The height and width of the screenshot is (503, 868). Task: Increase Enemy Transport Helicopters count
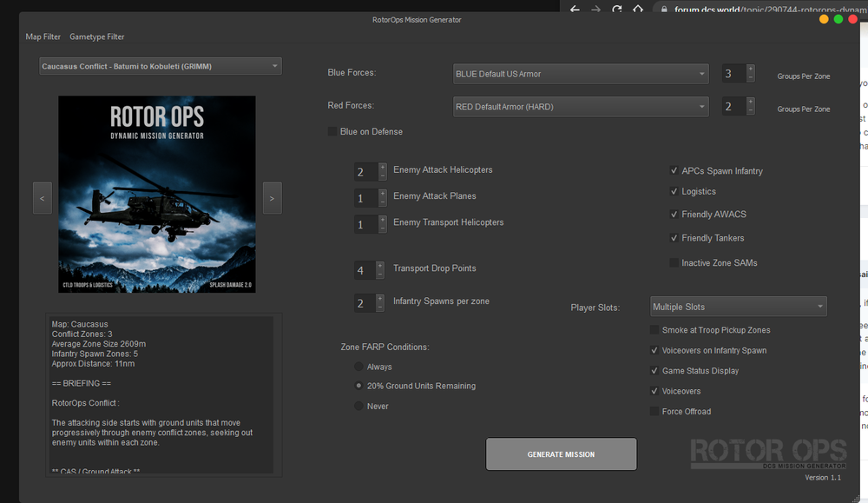tap(383, 220)
